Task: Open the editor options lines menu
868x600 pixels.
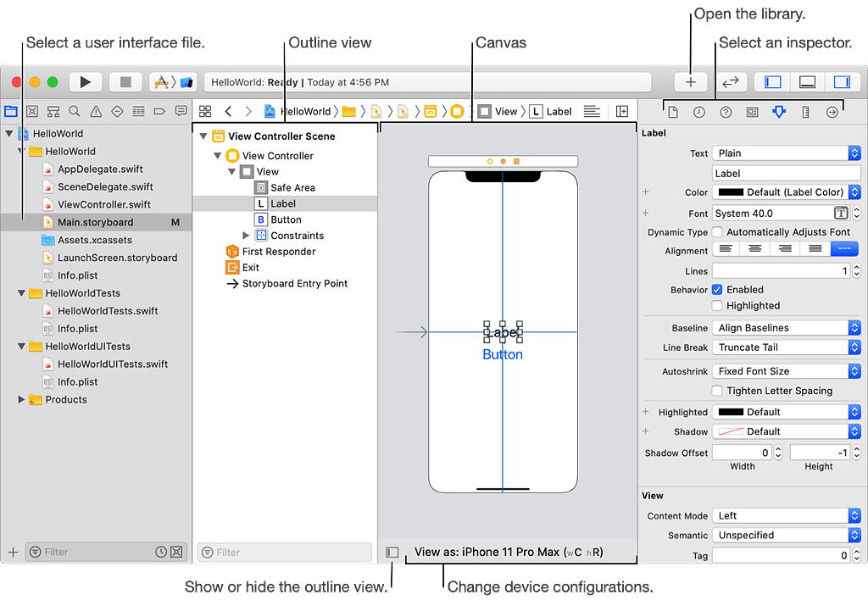Action: (592, 111)
